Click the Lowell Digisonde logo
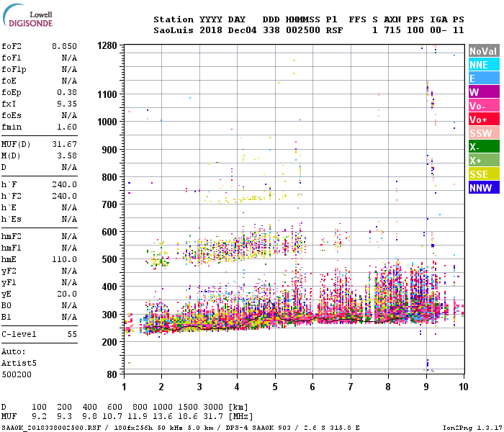This screenshot has width=504, height=432. 27,16
